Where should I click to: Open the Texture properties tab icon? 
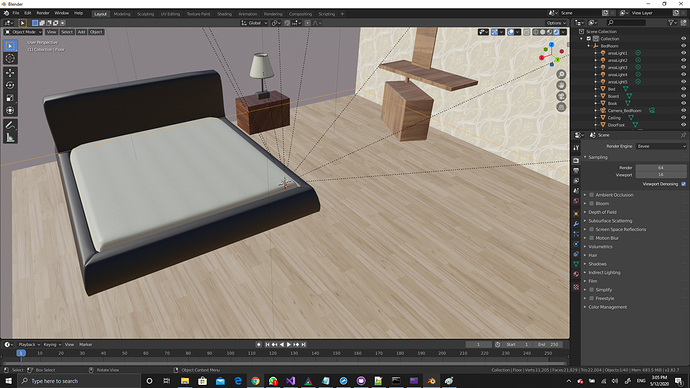click(576, 287)
